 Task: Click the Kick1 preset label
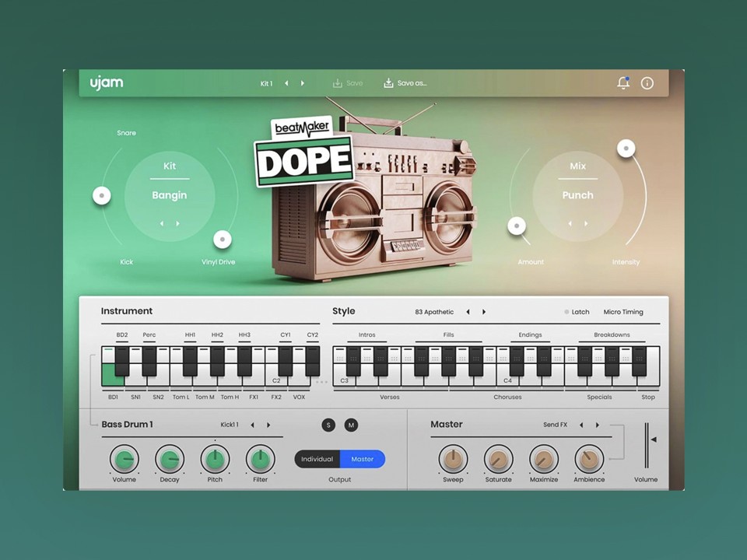(229, 425)
